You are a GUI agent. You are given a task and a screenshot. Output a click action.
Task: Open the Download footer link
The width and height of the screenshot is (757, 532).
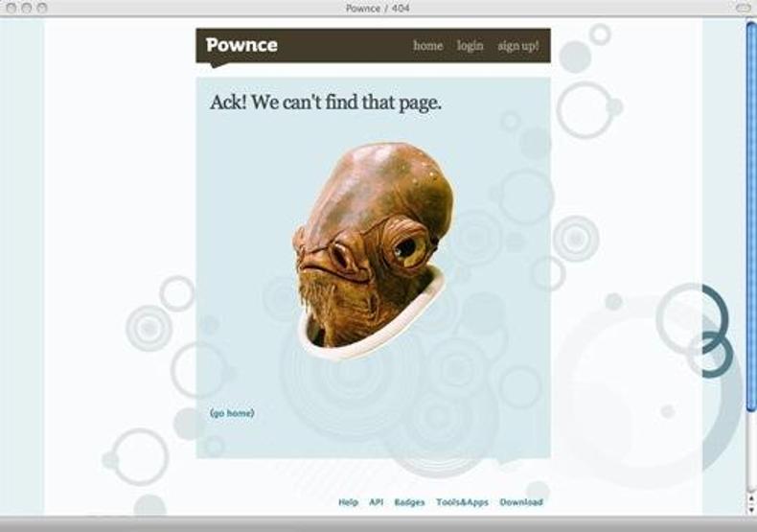(x=521, y=502)
